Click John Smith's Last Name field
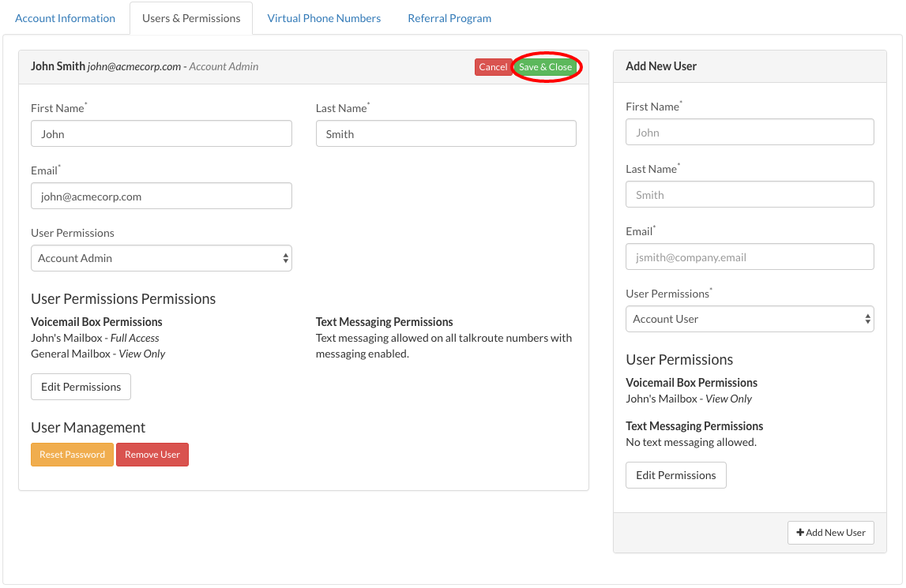906x588 pixels. tap(445, 133)
